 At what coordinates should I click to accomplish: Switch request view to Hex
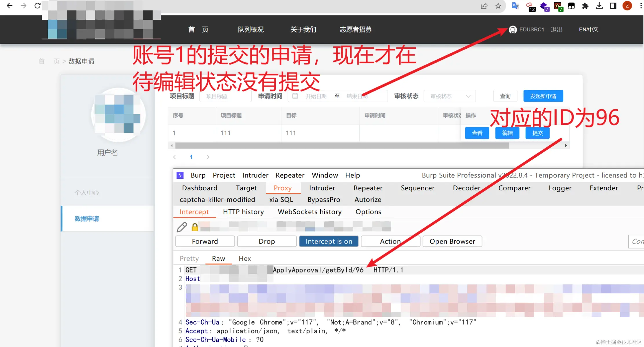point(245,258)
